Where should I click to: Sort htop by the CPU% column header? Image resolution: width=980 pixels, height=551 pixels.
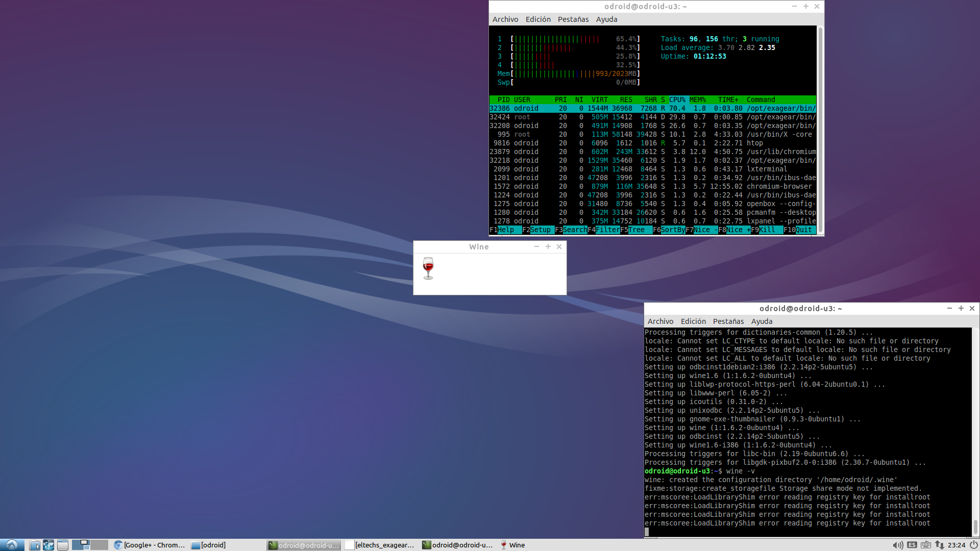(677, 100)
